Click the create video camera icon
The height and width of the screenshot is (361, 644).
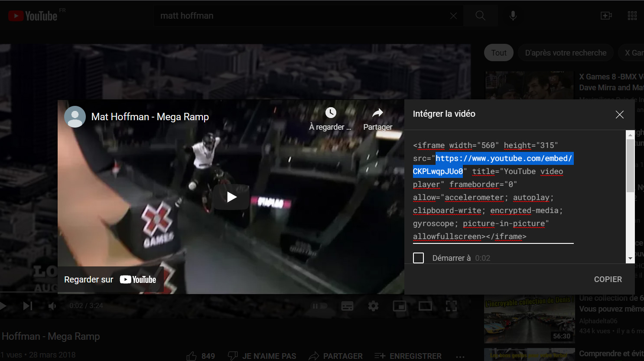pos(606,16)
